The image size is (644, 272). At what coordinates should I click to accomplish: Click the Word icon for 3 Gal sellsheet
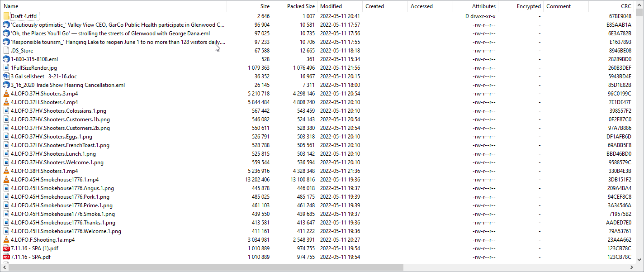click(x=6, y=76)
